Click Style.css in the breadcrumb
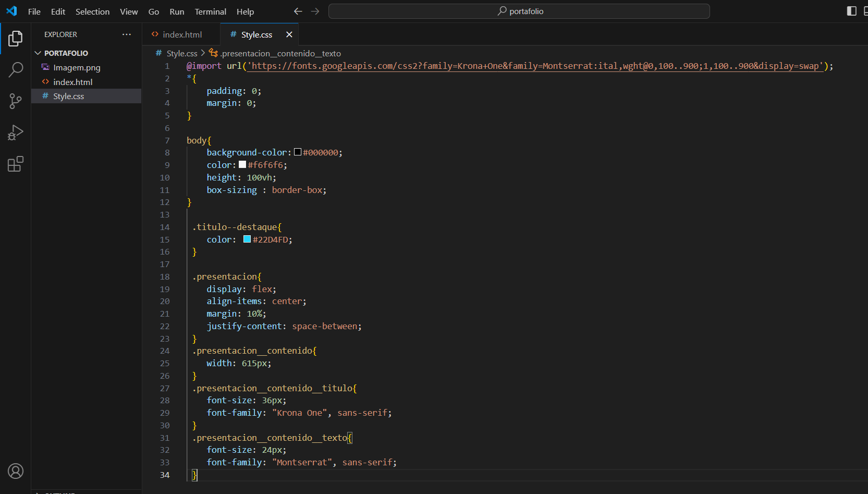The image size is (868, 494). pos(182,53)
